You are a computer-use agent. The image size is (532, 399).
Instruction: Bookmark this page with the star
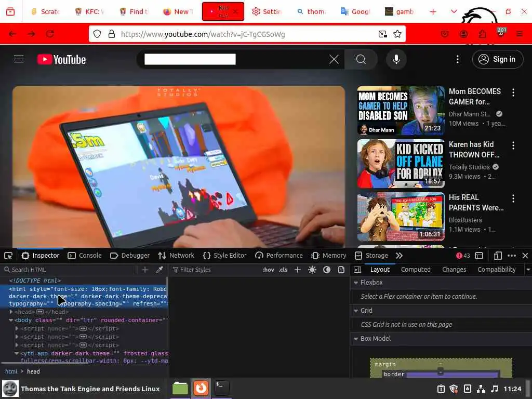[x=397, y=34]
